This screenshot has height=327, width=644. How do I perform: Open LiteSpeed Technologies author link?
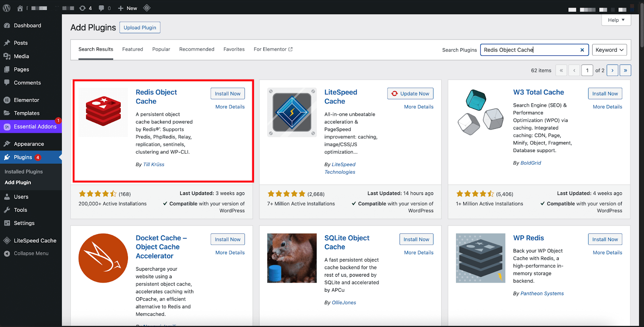click(x=340, y=168)
